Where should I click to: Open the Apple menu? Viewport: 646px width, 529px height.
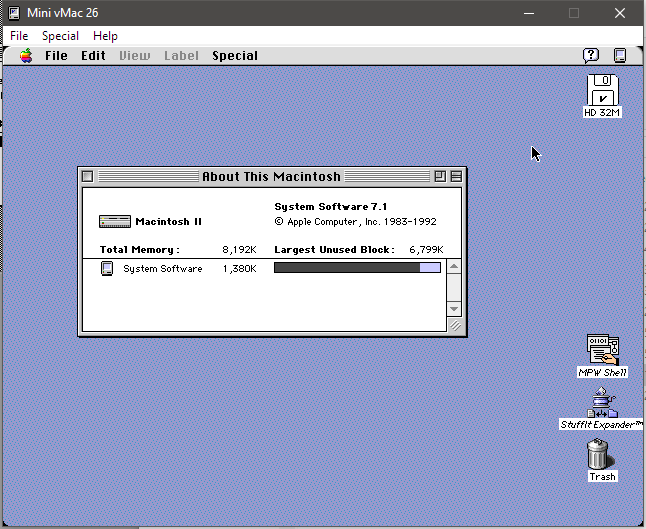26,56
